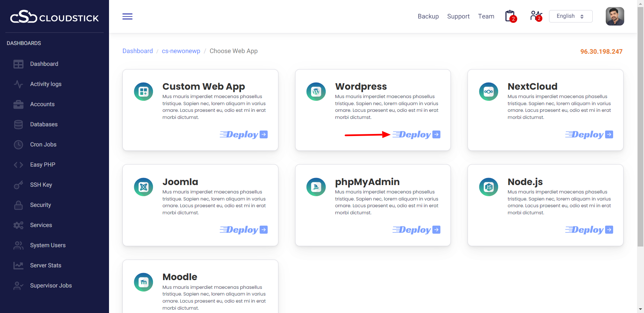Open the user profile avatar
Screen dimensions: 644x313
tap(614, 16)
